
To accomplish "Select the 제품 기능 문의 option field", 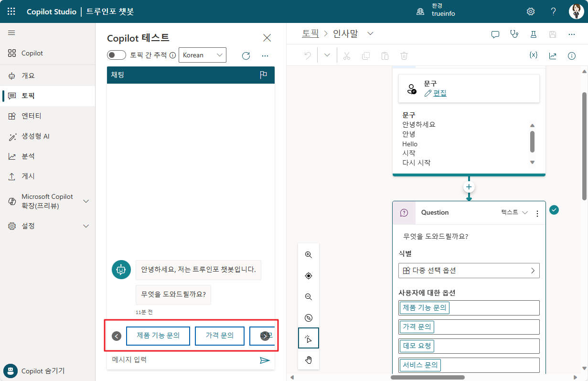I will pyautogui.click(x=469, y=308).
